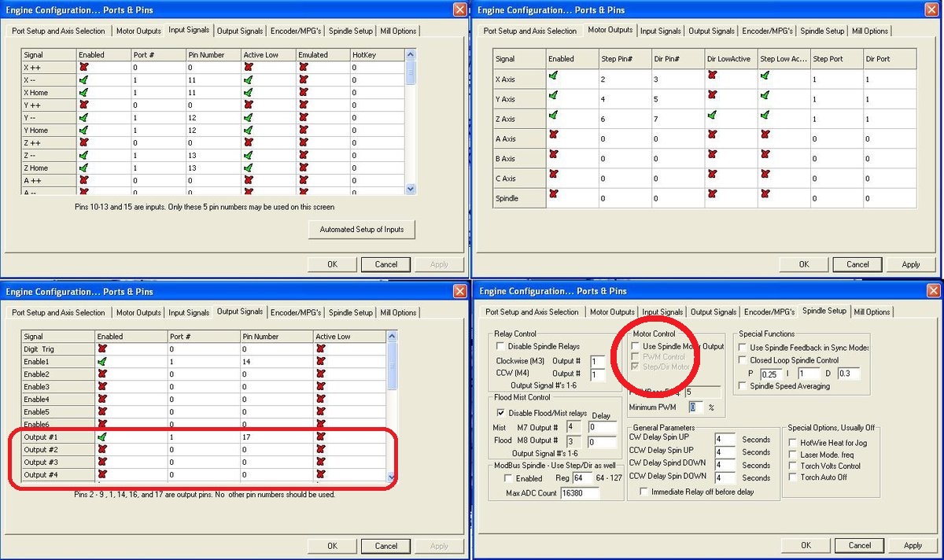Click Apply in Motor Outputs table window
The width and height of the screenshot is (944, 560).
(x=911, y=264)
